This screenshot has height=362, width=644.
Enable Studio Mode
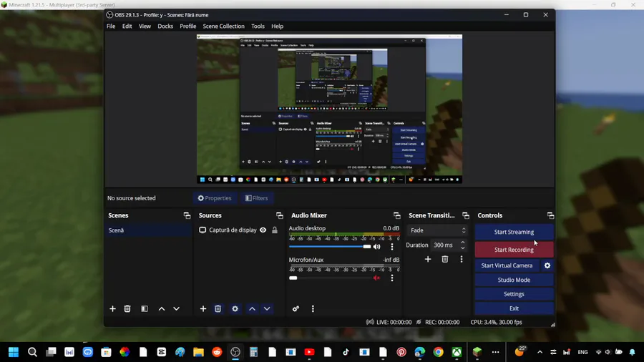pos(514,280)
